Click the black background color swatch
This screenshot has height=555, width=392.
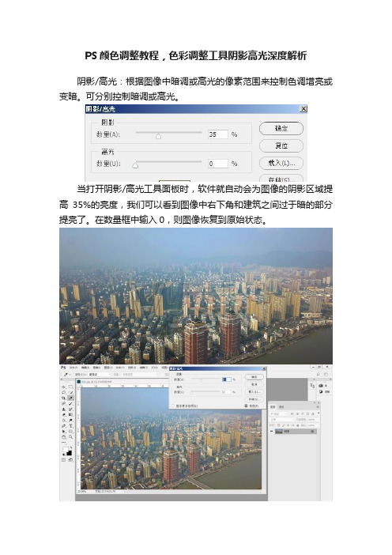(69, 453)
